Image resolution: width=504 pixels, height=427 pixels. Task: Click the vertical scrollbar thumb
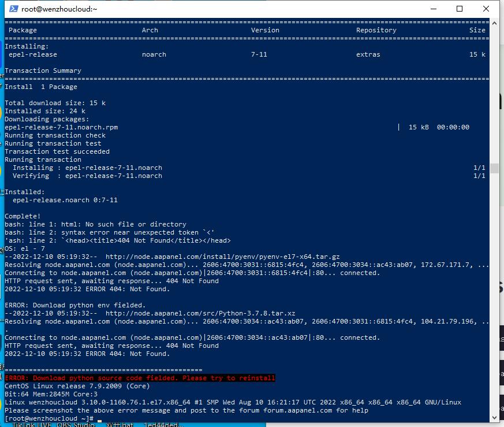[494, 168]
